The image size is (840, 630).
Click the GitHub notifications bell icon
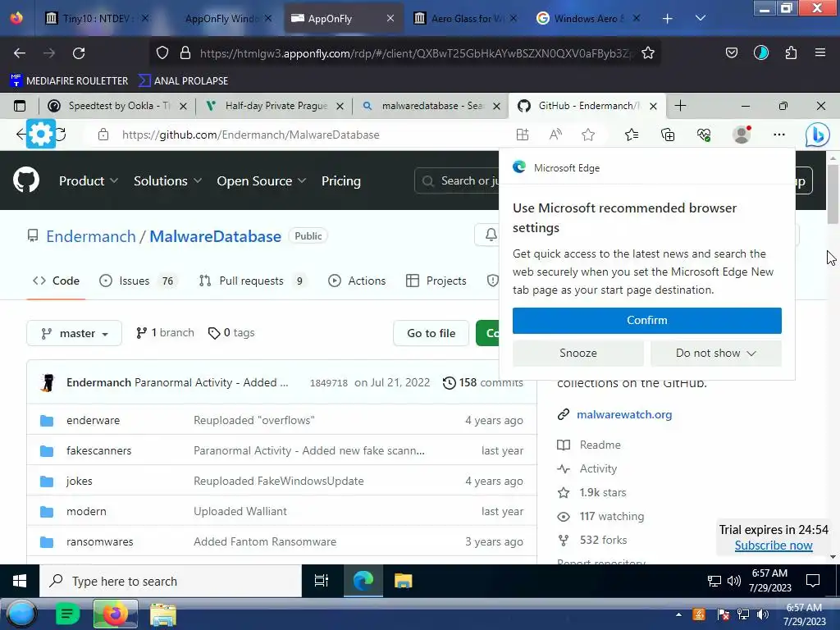point(491,235)
